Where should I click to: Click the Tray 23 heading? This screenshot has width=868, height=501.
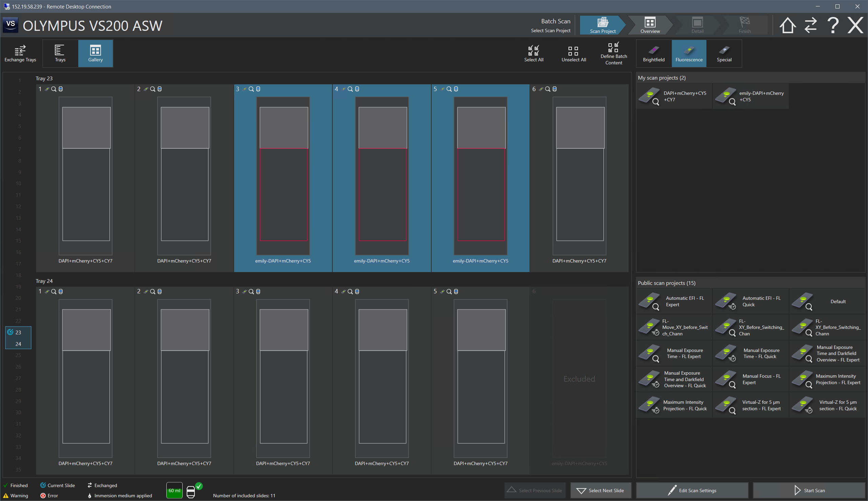44,79
